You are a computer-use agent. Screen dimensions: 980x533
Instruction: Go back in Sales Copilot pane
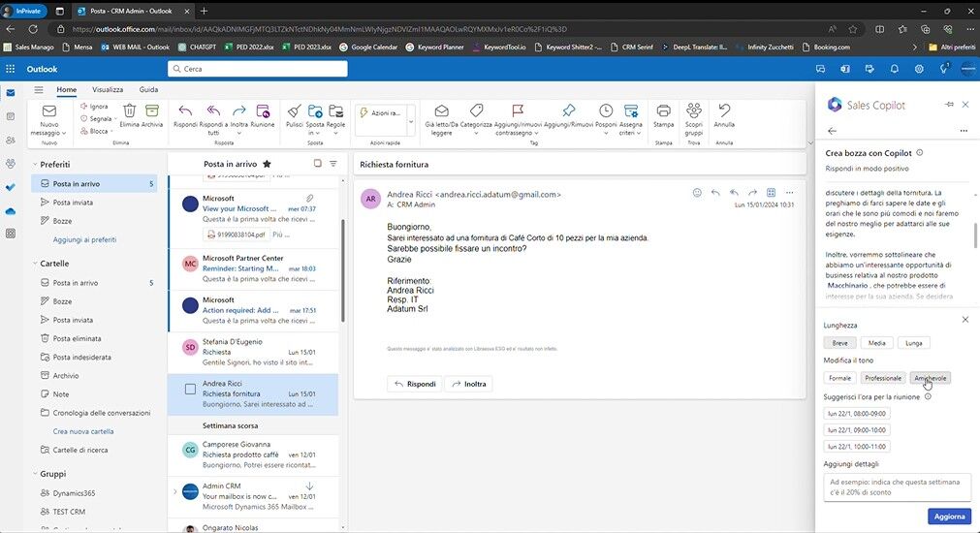pyautogui.click(x=832, y=131)
